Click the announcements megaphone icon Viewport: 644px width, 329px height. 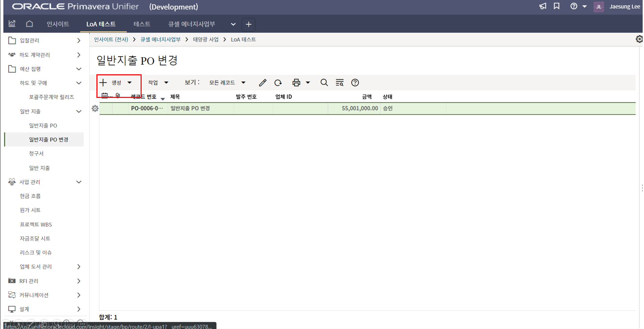(x=543, y=6)
